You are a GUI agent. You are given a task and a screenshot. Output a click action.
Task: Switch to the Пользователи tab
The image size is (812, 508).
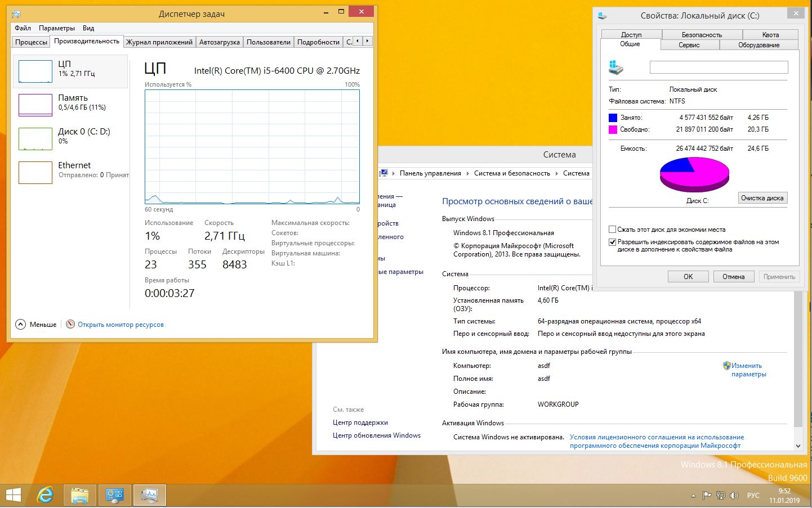coord(269,42)
